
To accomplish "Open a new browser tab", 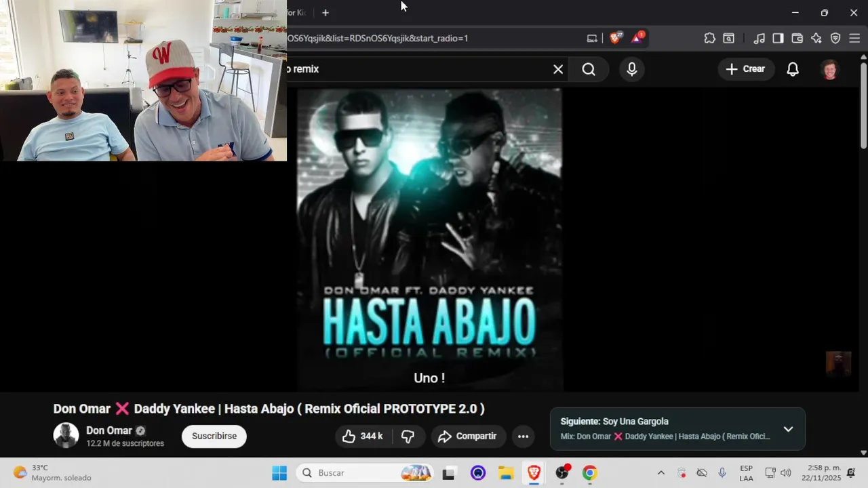I will pyautogui.click(x=325, y=13).
